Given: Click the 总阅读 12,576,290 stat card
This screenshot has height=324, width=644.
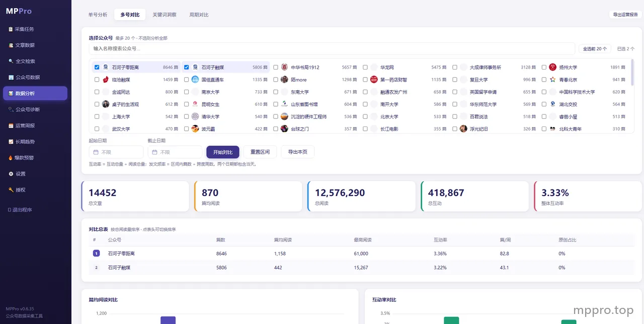Looking at the screenshot, I should tap(362, 196).
